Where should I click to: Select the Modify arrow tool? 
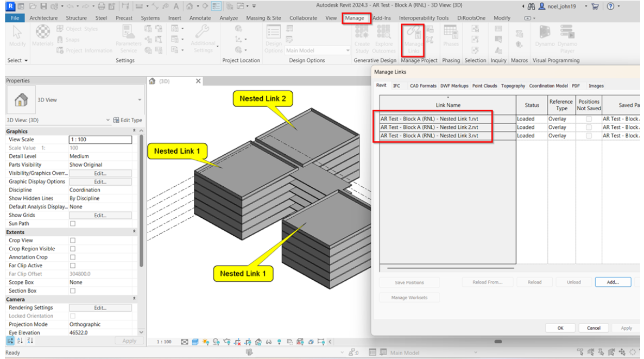[x=17, y=36]
